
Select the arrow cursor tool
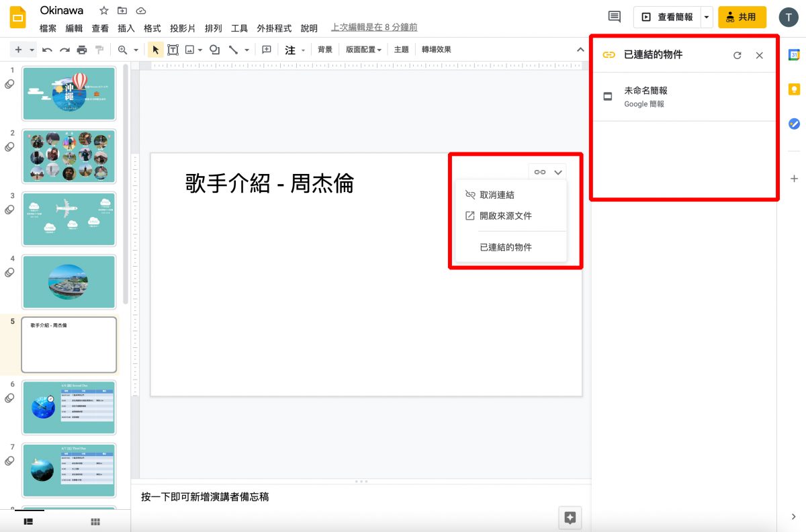pyautogui.click(x=155, y=50)
